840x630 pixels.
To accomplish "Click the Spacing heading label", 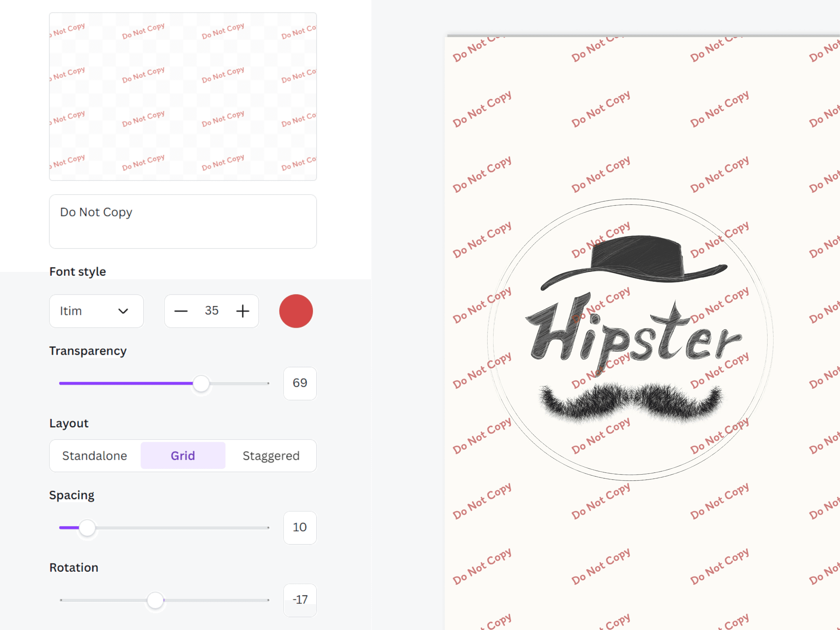I will click(72, 496).
